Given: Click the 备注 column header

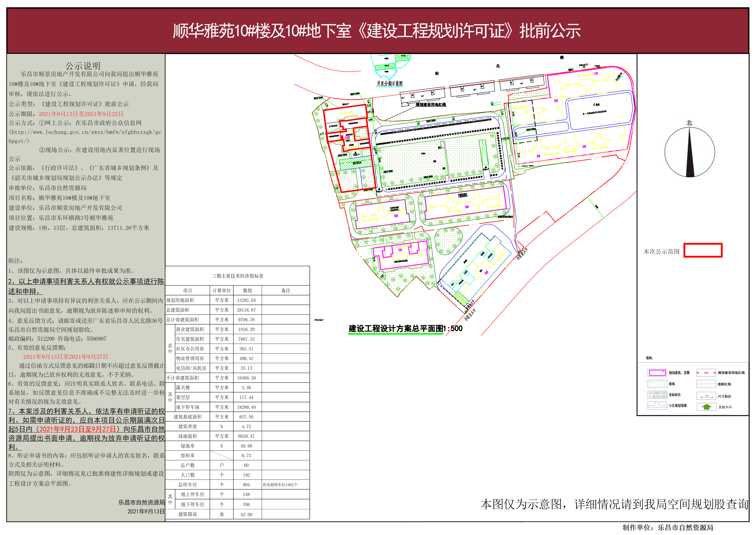Looking at the screenshot, I should pos(286,291).
